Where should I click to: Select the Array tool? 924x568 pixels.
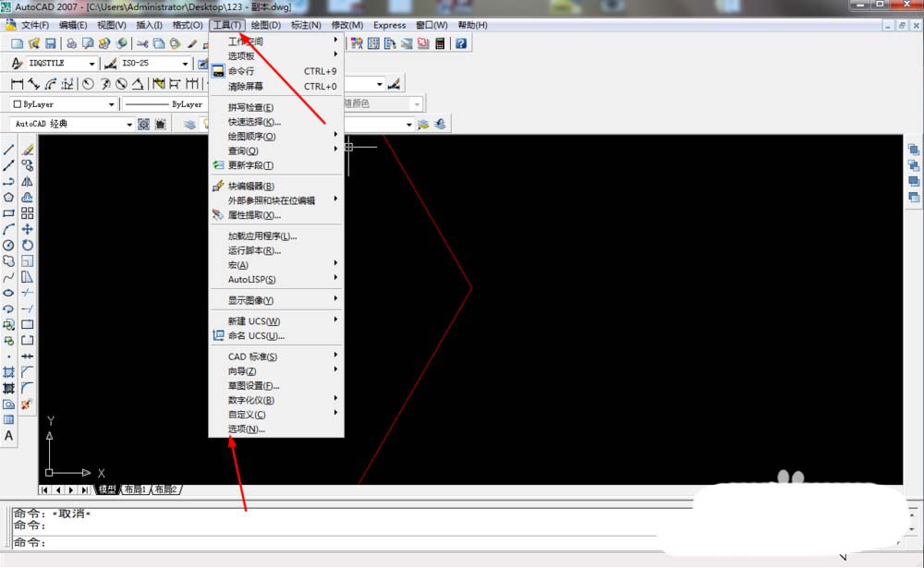27,213
